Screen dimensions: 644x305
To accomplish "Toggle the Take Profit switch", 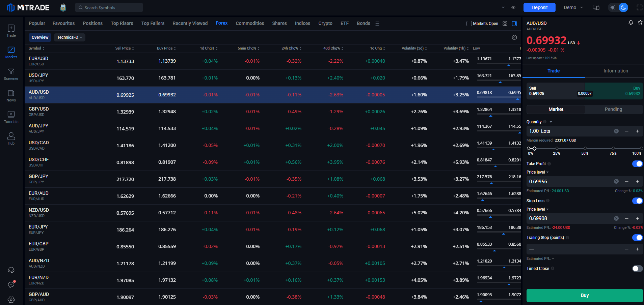I will point(637,164).
